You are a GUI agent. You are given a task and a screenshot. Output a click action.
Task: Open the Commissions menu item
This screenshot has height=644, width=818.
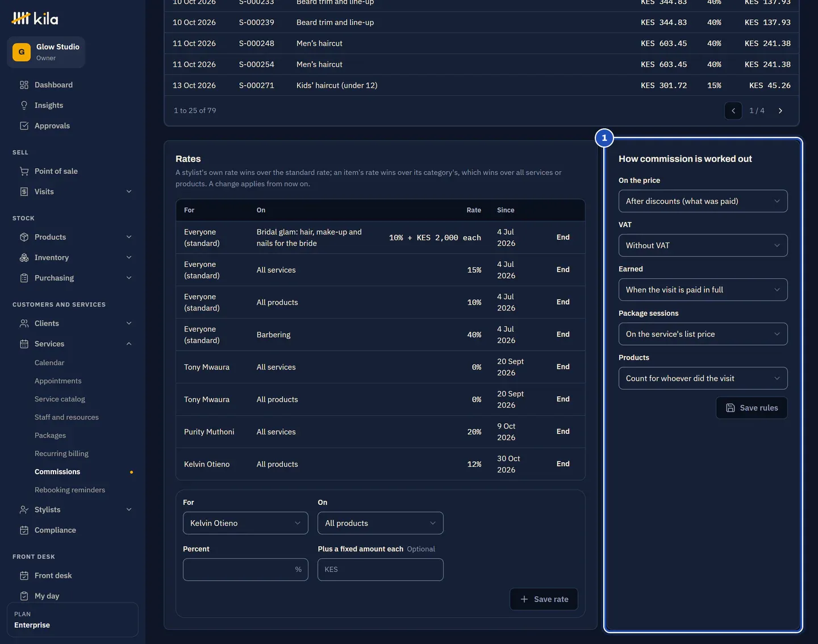pos(57,472)
